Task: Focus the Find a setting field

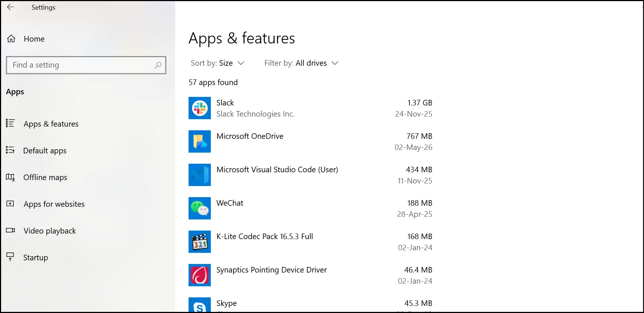Action: pyautogui.click(x=86, y=65)
